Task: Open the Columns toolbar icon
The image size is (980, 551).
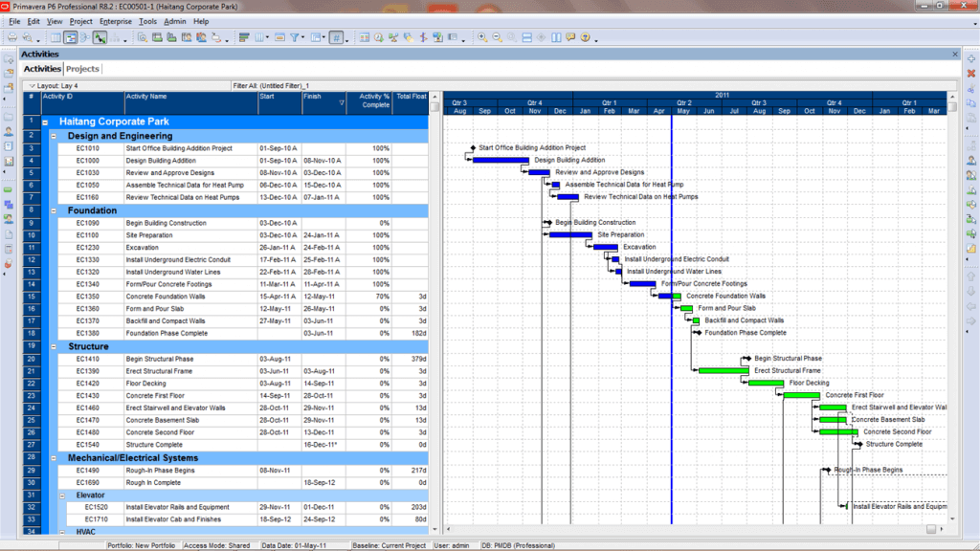Action: coord(259,38)
